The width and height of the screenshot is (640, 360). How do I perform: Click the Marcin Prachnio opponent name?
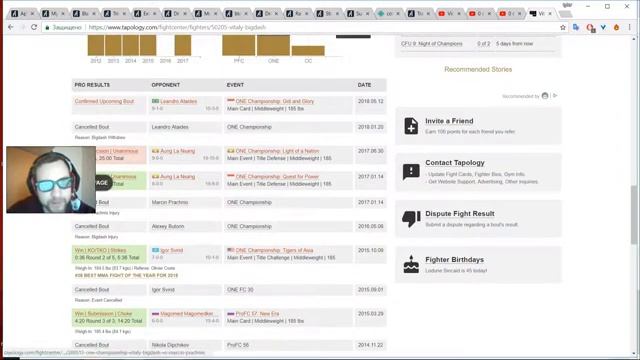(169, 202)
